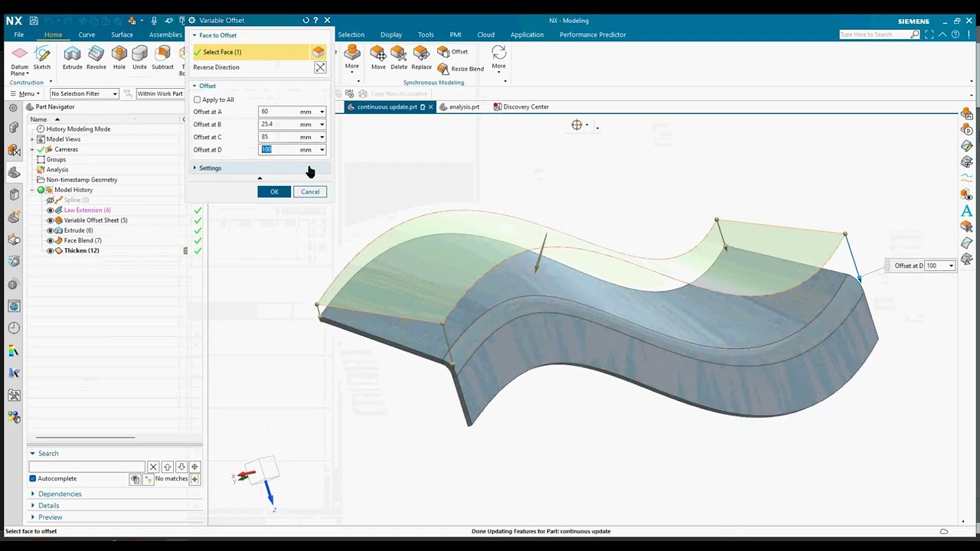Screen dimensions: 980x551
Task: Open the Within Work Part scope dropdown
Action: pyautogui.click(x=160, y=93)
